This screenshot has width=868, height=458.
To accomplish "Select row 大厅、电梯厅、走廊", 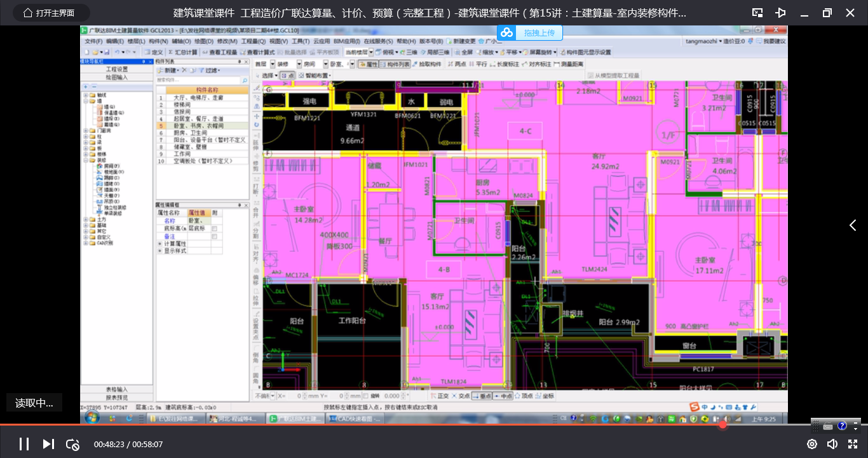I will tap(202, 98).
